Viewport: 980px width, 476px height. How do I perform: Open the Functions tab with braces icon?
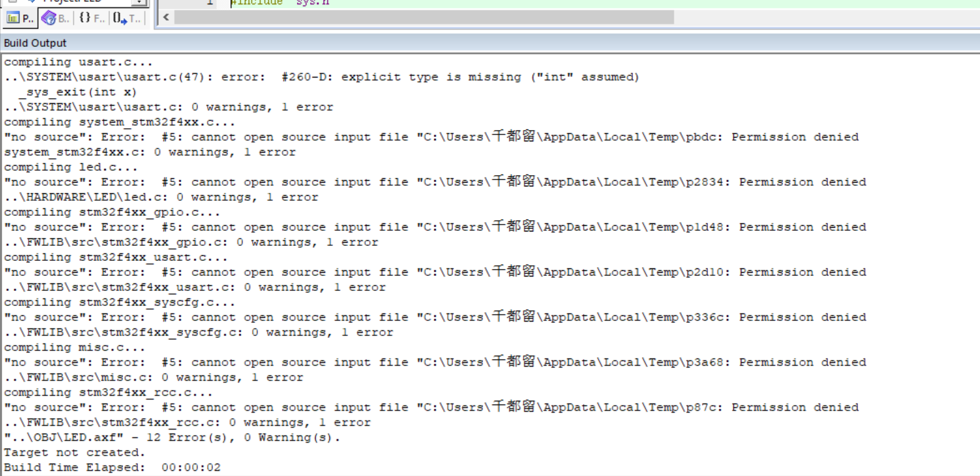91,18
